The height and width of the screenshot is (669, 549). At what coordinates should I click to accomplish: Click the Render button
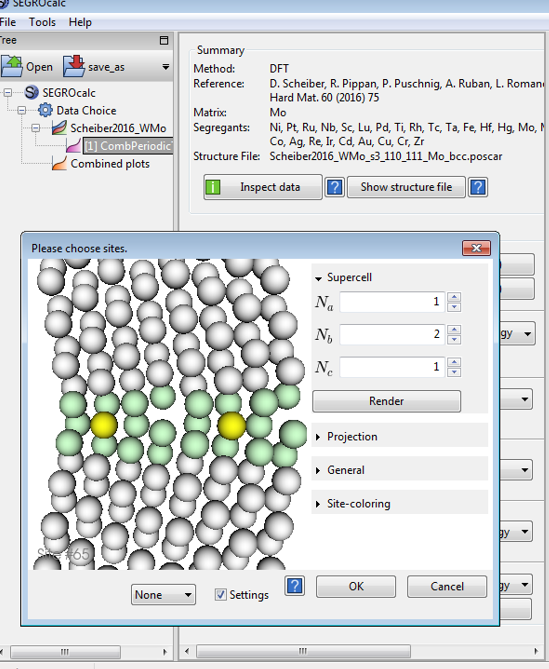click(x=386, y=401)
